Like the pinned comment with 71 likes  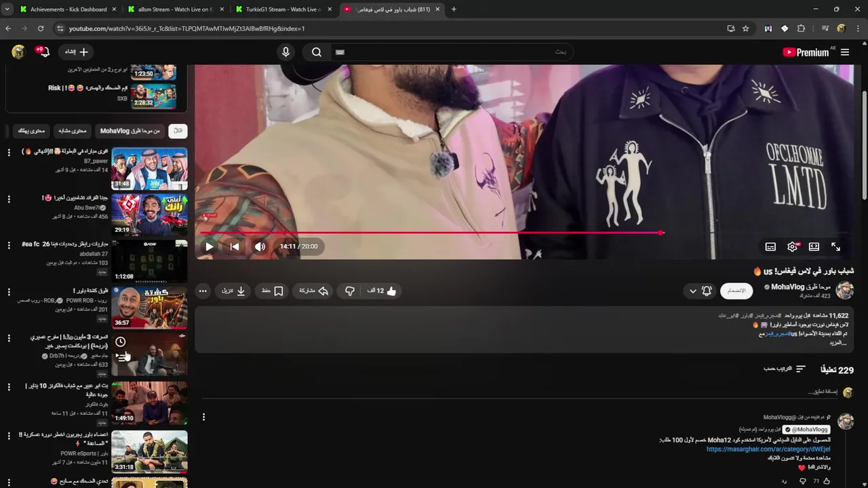coord(825,481)
